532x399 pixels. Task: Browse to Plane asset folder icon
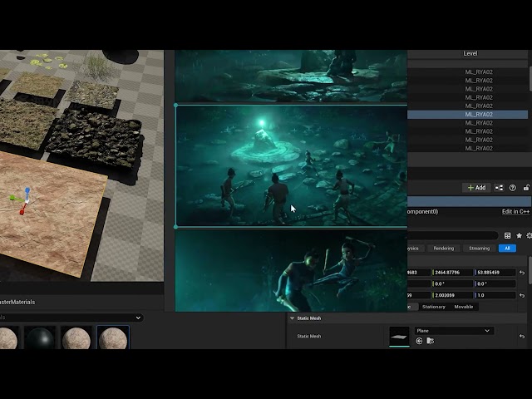[431, 341]
